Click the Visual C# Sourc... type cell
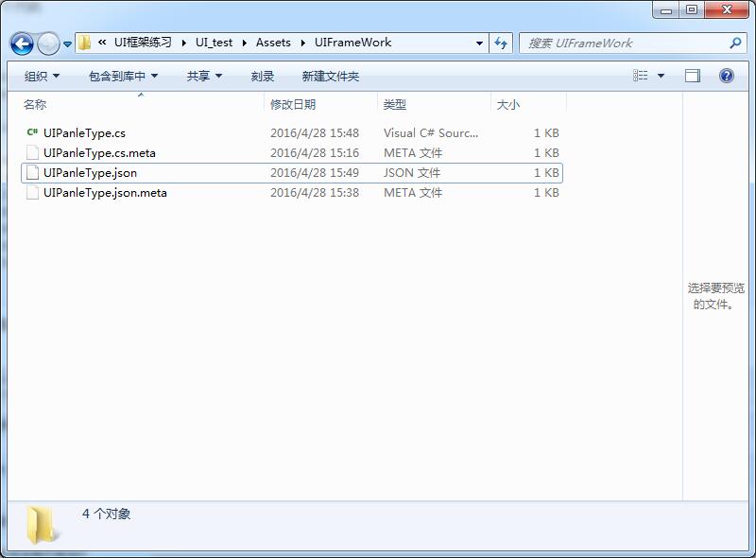756x558 pixels. pyautogui.click(x=431, y=132)
